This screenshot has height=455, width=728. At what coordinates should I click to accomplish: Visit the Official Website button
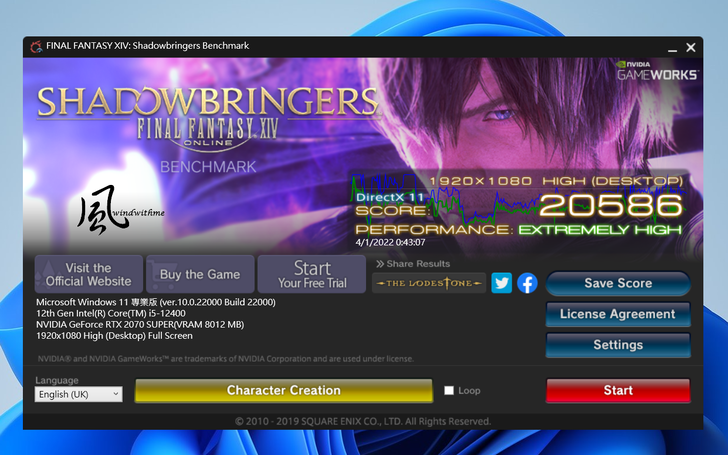point(89,274)
